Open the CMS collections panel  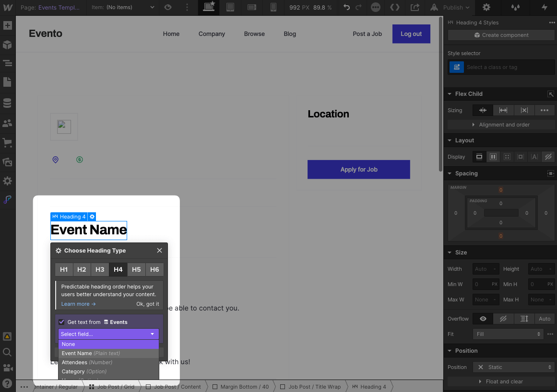click(8, 103)
